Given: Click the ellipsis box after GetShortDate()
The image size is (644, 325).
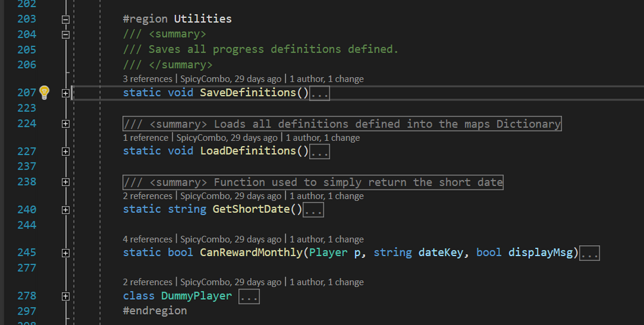Looking at the screenshot, I should pyautogui.click(x=314, y=210).
